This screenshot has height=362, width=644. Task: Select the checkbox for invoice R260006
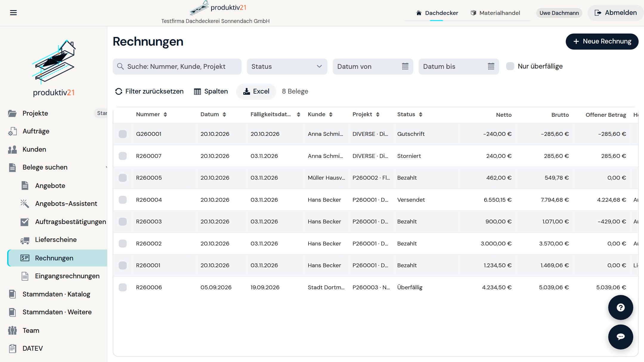coord(123,287)
